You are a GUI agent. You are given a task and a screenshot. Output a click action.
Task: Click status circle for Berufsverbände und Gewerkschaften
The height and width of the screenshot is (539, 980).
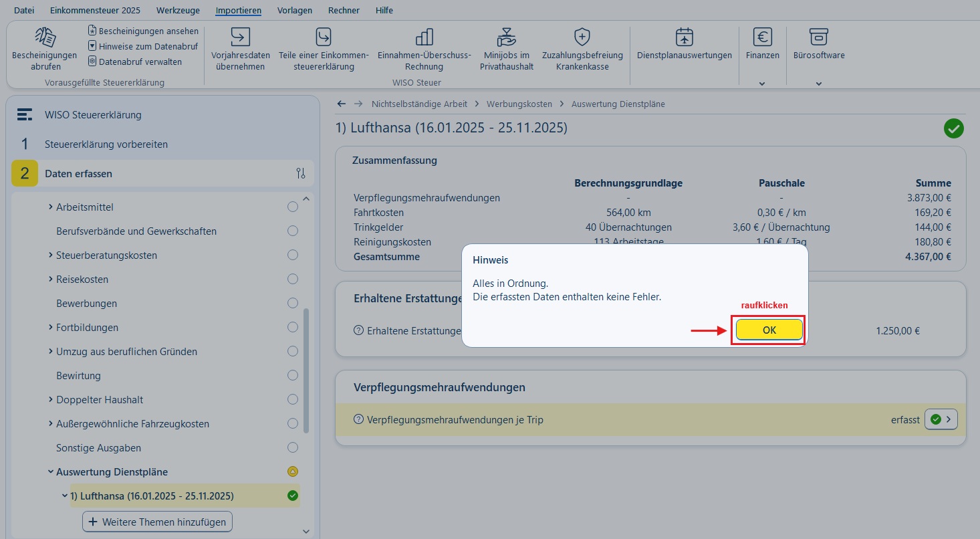pos(292,231)
